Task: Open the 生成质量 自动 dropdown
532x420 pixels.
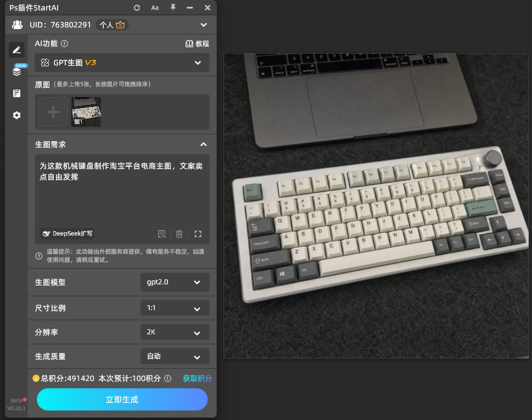Action: coord(175,356)
